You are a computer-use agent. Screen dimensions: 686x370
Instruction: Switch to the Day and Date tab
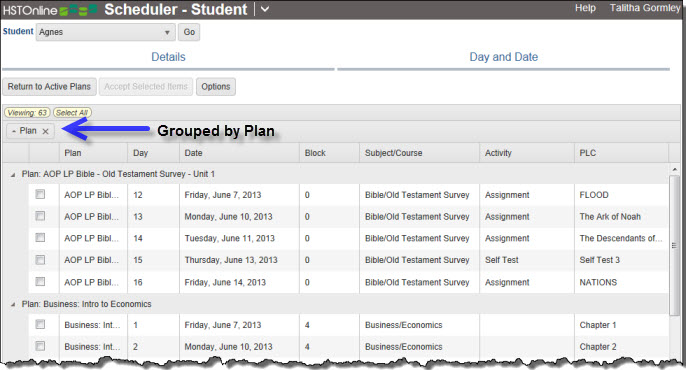504,57
